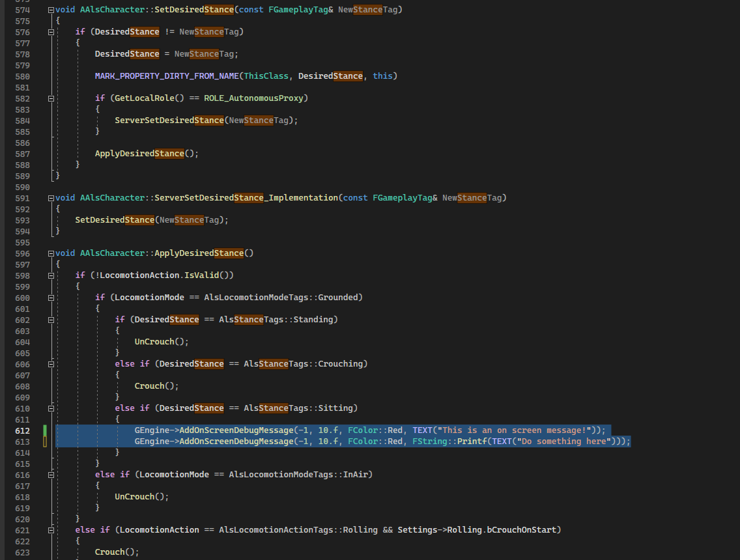
Task: Collapse the SetDesiredStance function definition
Action: coord(50,9)
